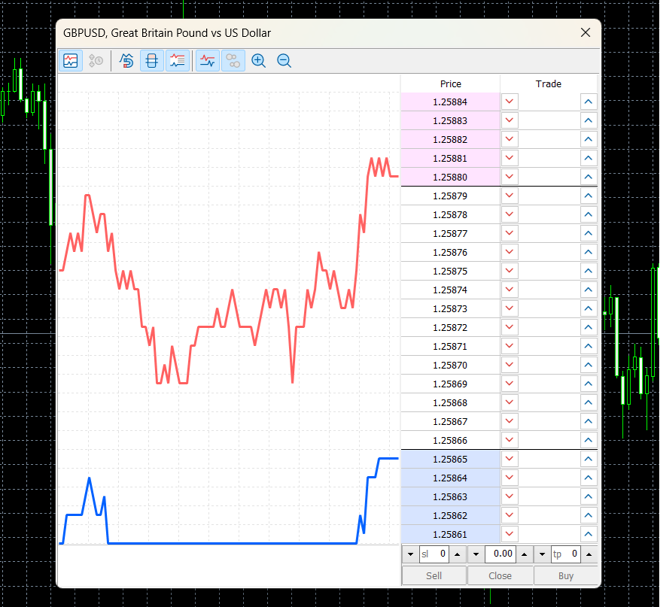Click the tp take profit input field
The height and width of the screenshot is (607, 660).
click(x=566, y=554)
